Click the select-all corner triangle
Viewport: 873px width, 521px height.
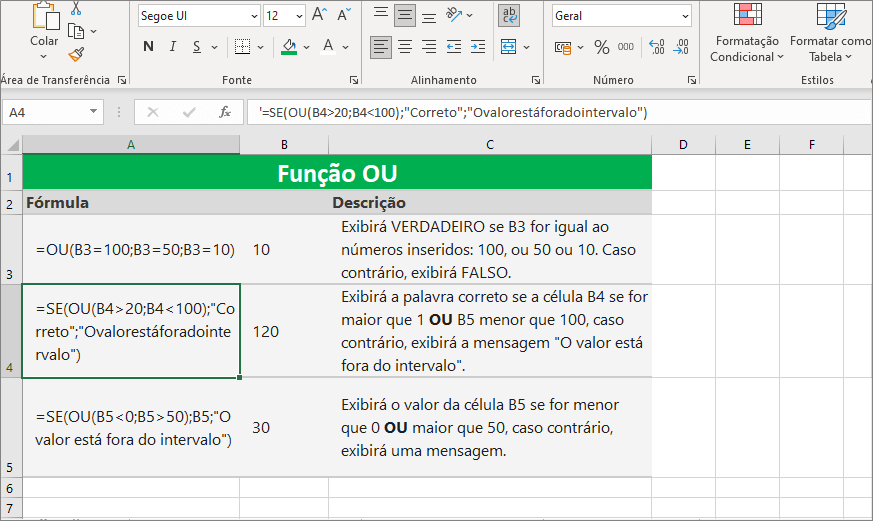[x=12, y=145]
